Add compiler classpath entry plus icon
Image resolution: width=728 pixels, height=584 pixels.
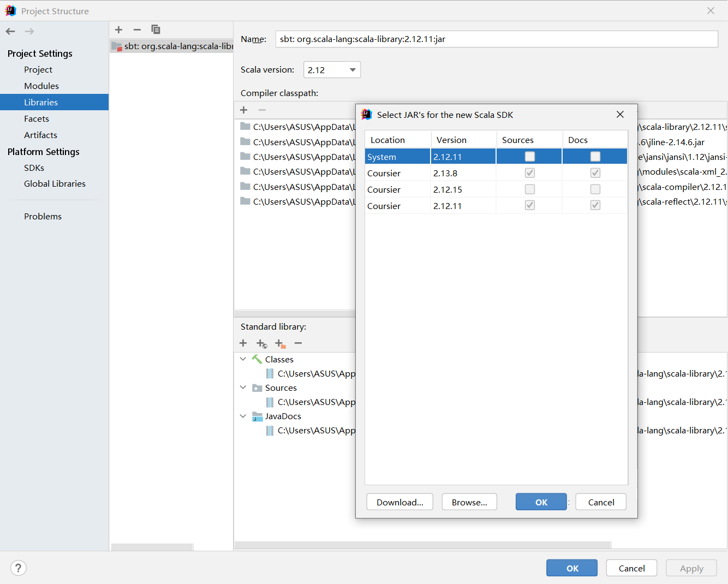point(244,110)
